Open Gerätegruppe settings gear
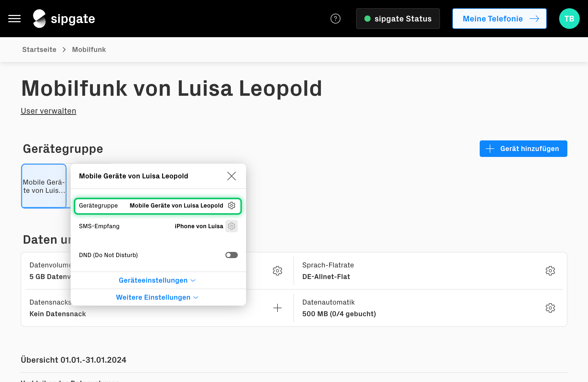The width and height of the screenshot is (588, 382). point(232,205)
